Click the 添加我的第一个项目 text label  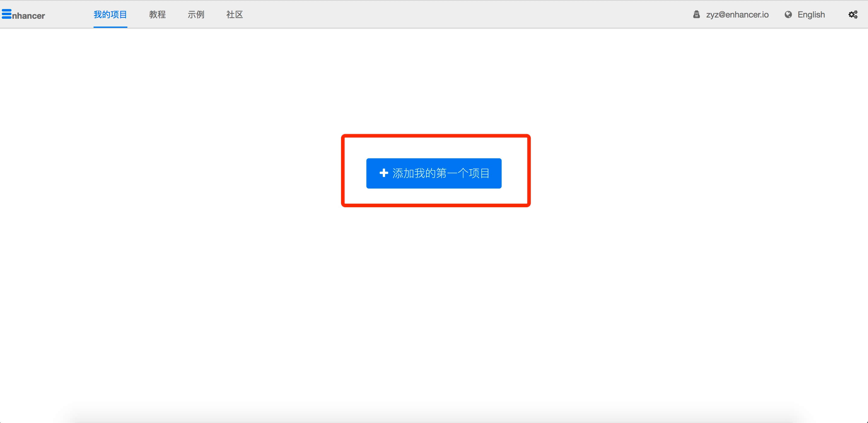[441, 173]
